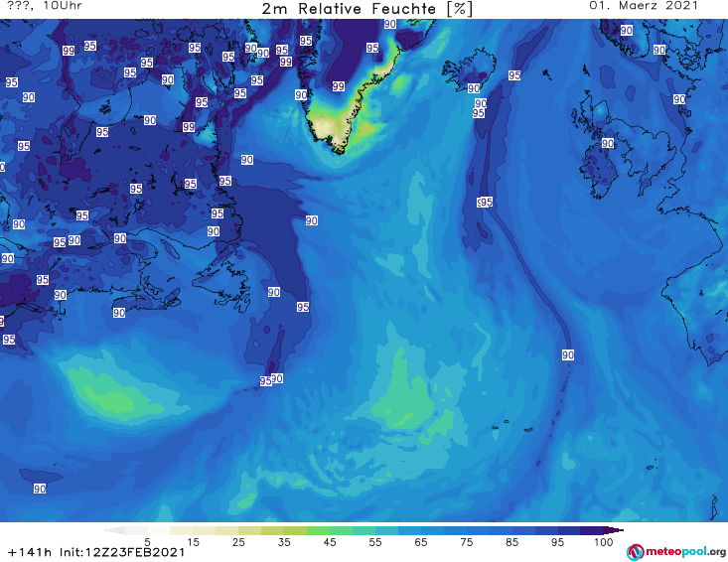The height and width of the screenshot is (562, 728).
Task: Click the date '01. Maerz 2021'
Action: [x=644, y=6]
